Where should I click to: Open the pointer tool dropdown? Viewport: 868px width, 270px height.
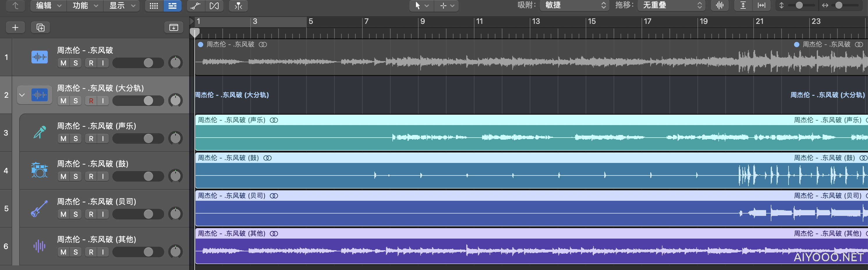(421, 6)
